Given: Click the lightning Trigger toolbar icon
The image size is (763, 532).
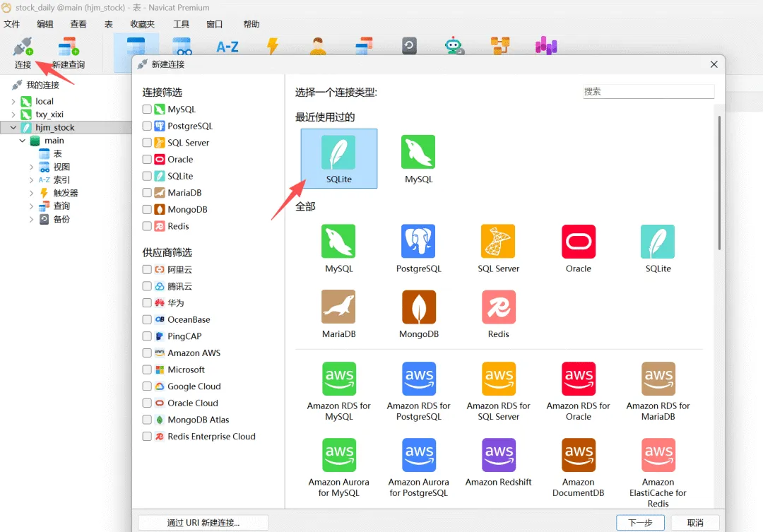Looking at the screenshot, I should coord(273,47).
